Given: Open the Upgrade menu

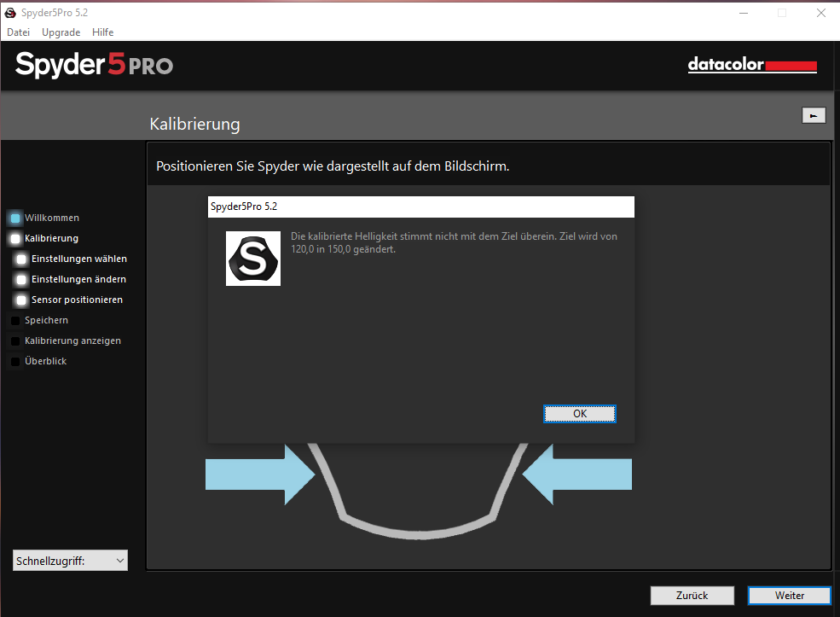Looking at the screenshot, I should pyautogui.click(x=61, y=32).
